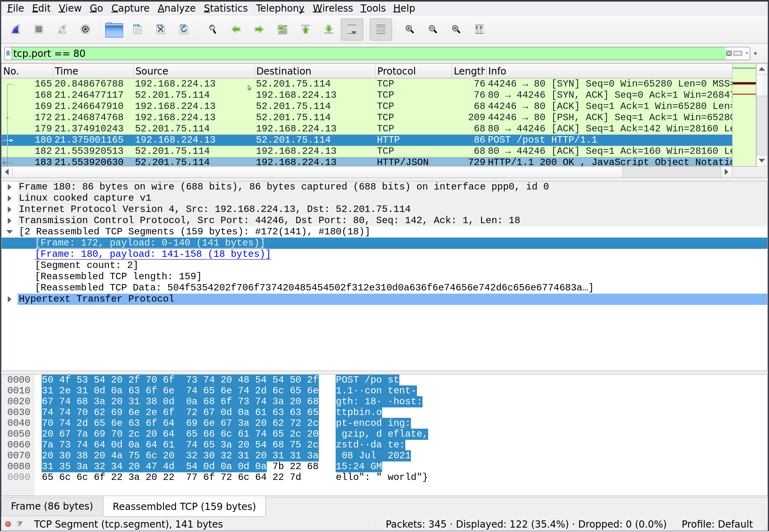Toggle auto-scroll during live capture
Image resolution: width=769 pixels, height=532 pixels.
352,29
